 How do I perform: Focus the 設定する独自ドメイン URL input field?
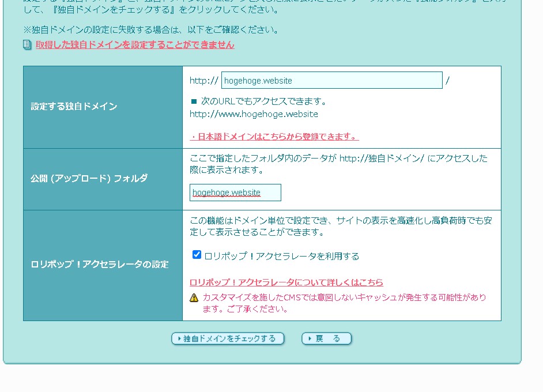pyautogui.click(x=331, y=81)
